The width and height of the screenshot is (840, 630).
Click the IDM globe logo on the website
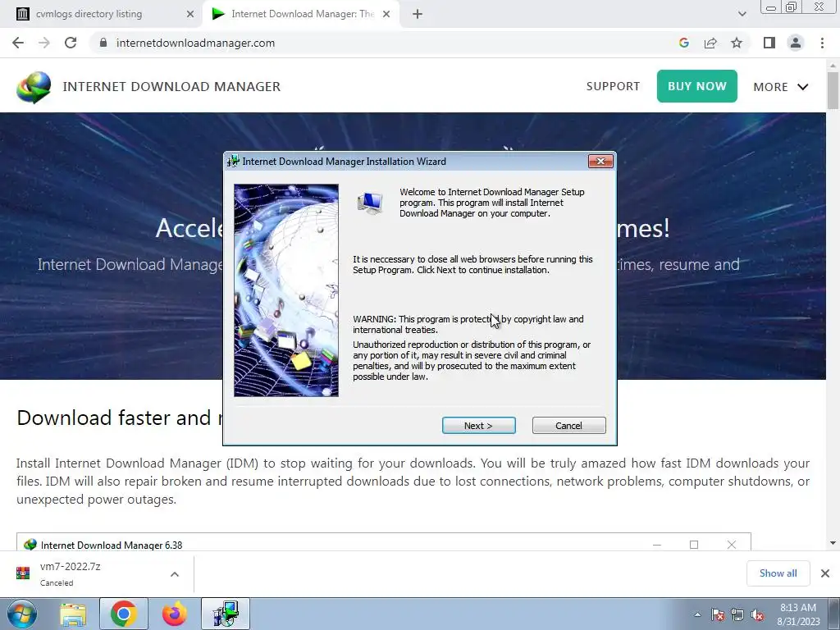point(34,87)
